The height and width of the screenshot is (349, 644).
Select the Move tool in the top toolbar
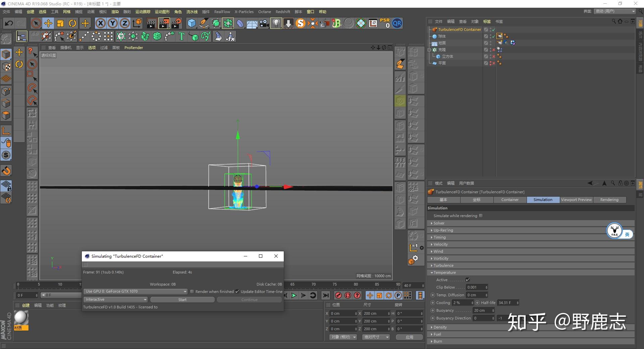coord(48,23)
